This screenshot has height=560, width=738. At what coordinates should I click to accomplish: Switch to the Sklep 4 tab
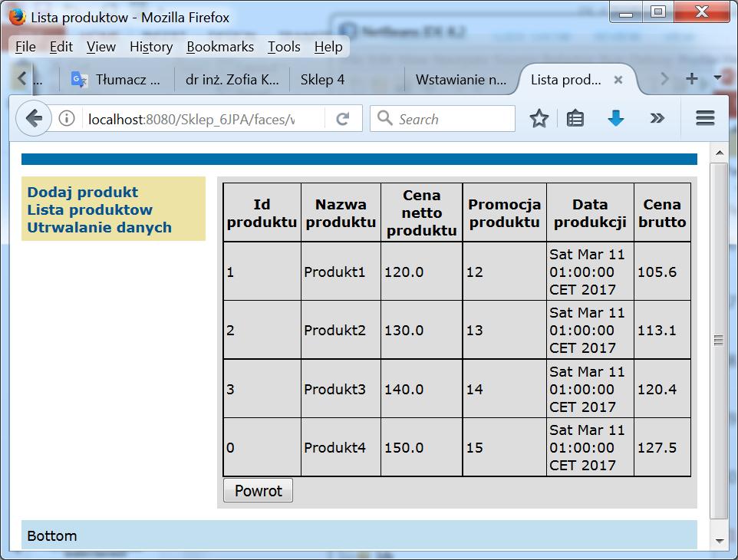coord(347,79)
